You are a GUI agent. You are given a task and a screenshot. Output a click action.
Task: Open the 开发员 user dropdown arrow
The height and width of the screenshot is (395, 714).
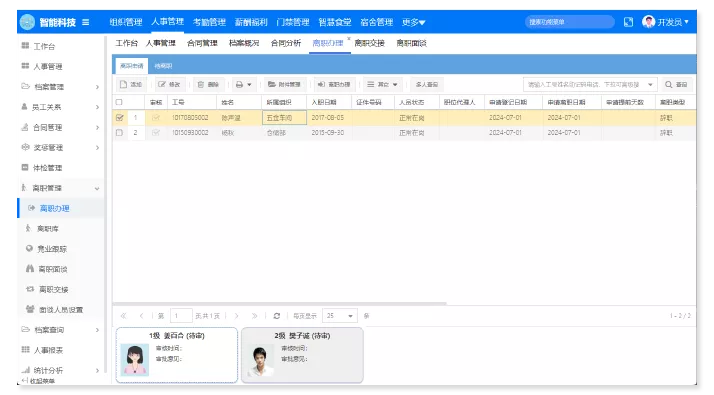pyautogui.click(x=686, y=21)
